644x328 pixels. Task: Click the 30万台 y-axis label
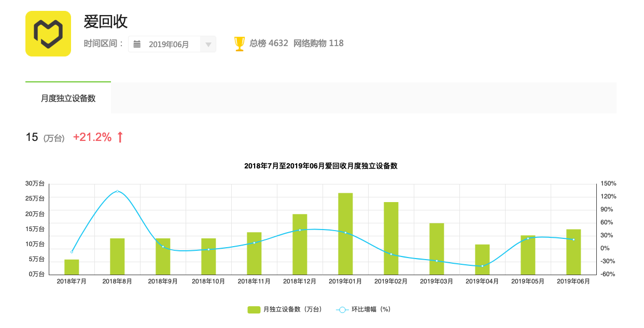pos(35,183)
